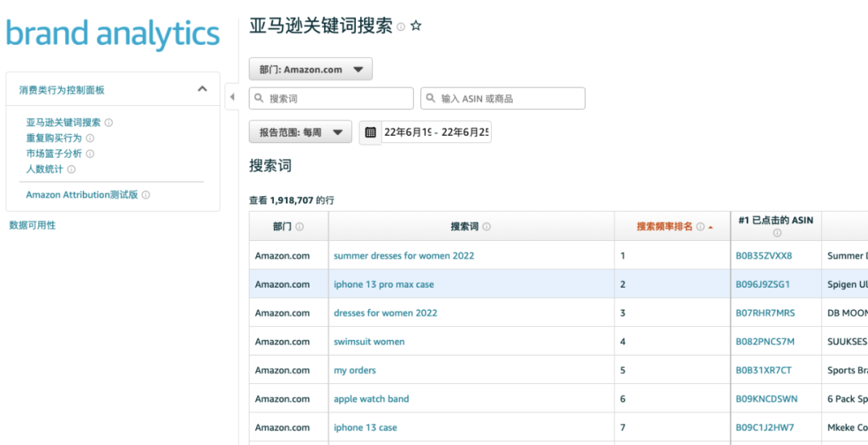Open 亚马逊关键词搜索 in the sidebar
The width and height of the screenshot is (868, 445).
click(63, 122)
